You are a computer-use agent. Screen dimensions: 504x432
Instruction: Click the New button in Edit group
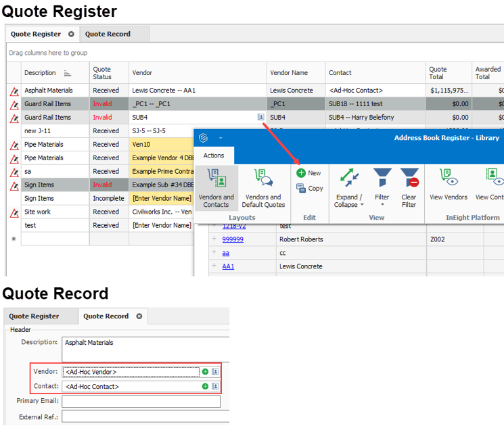tap(309, 173)
